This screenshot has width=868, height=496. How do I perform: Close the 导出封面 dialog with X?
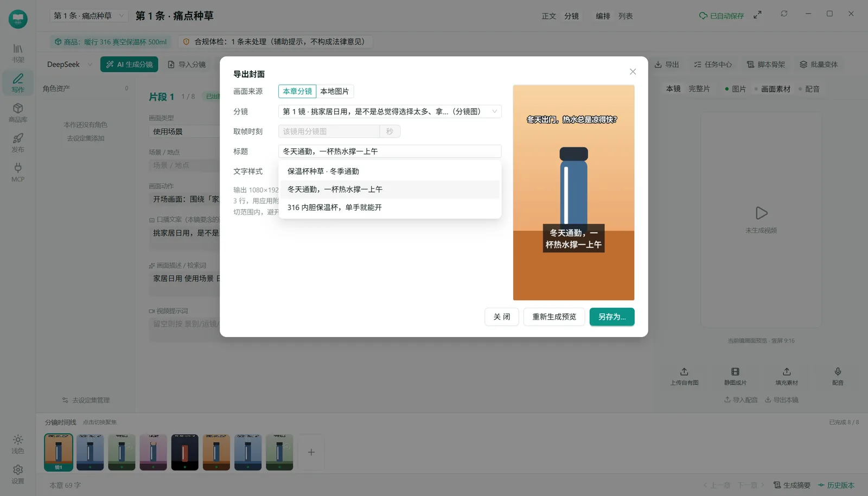(x=633, y=72)
